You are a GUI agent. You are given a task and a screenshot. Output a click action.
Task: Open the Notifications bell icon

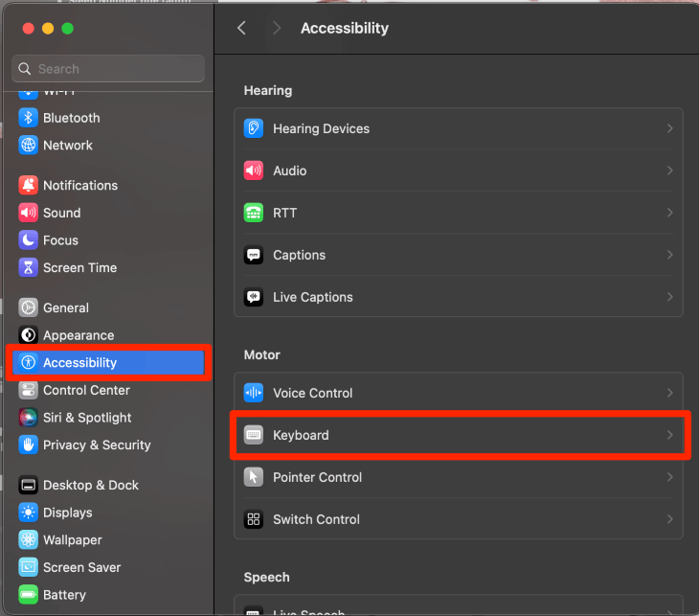click(28, 186)
